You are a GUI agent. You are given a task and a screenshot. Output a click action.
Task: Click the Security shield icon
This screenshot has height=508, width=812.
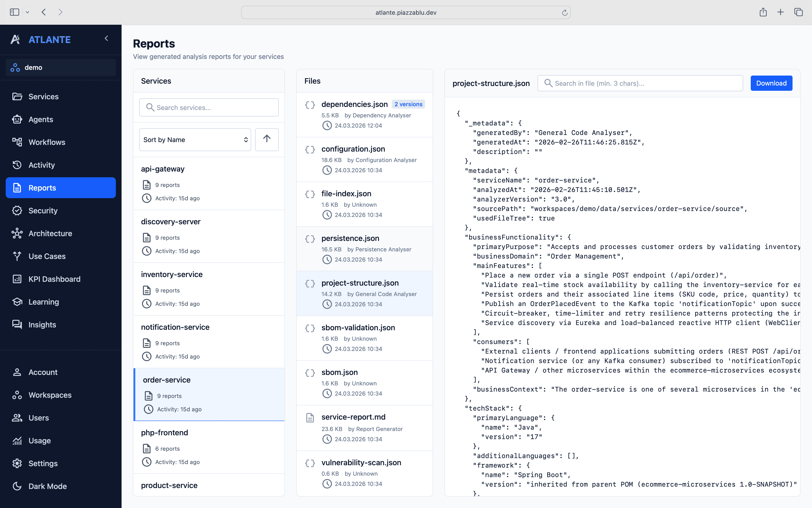pyautogui.click(x=17, y=211)
